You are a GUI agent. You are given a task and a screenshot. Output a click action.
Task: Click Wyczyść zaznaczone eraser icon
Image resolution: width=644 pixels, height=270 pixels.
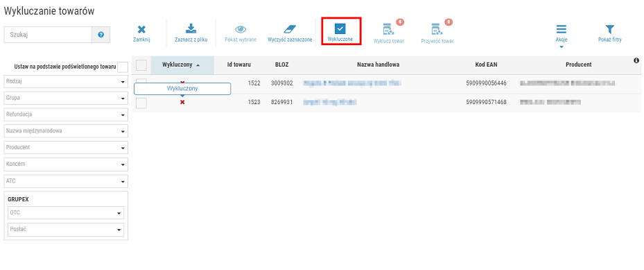point(290,29)
